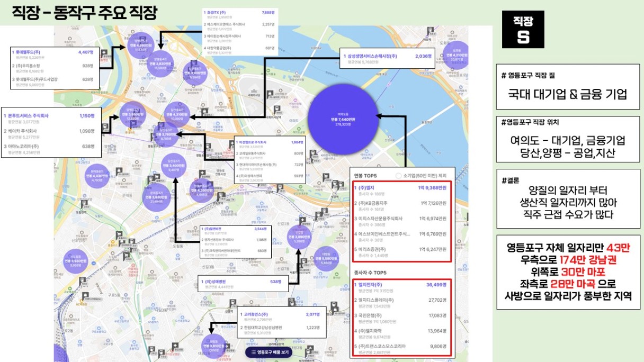Image resolution: width=644 pixels, height=362 pixels.
Task: Click the 직장 S black badge
Action: 523,29
